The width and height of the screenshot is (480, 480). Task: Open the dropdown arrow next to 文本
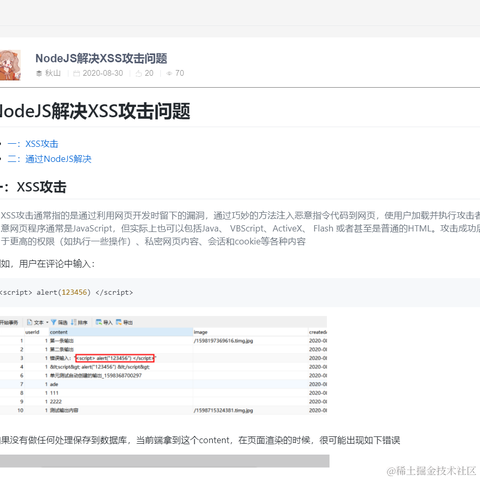click(x=47, y=322)
